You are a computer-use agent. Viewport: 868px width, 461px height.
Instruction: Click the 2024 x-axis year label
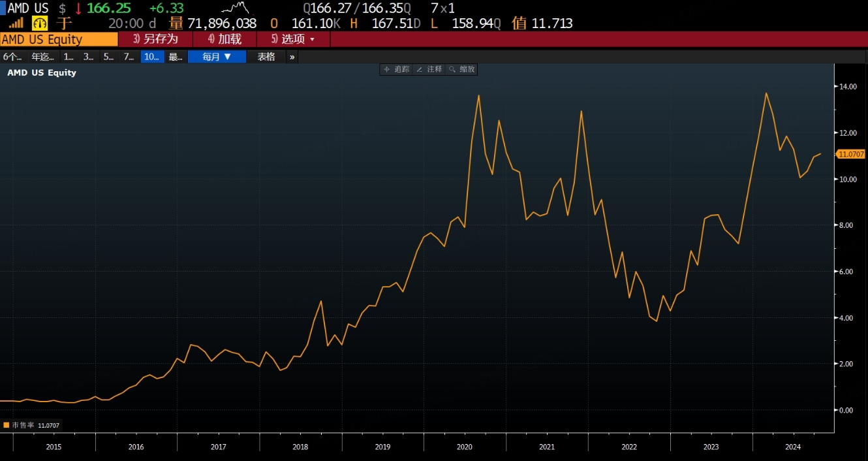[793, 447]
